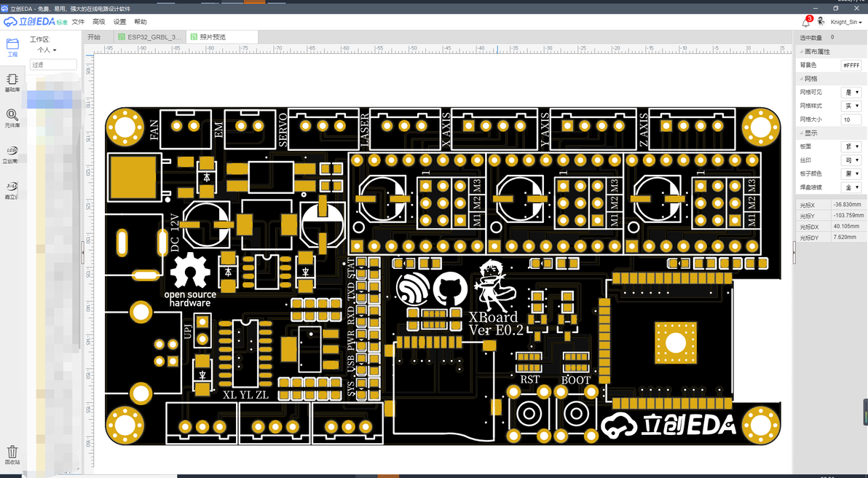
Task: Click the 过滤 filter input field
Action: [53, 65]
